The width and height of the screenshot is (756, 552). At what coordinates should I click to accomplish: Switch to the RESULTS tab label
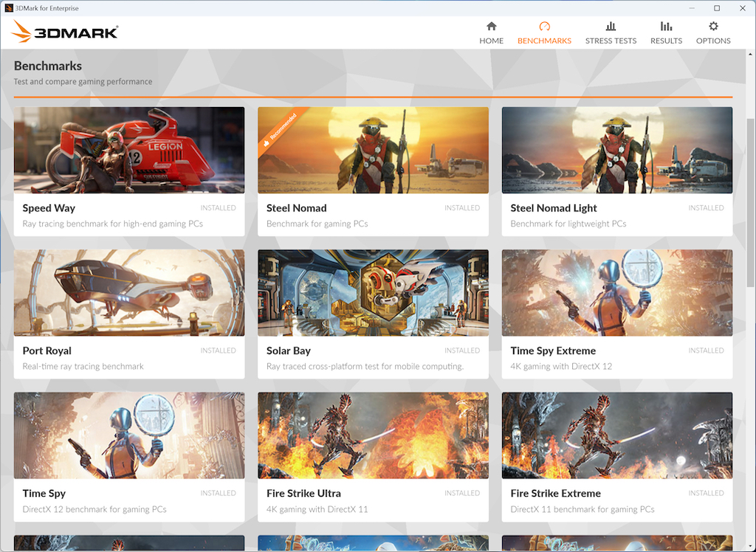coord(667,41)
